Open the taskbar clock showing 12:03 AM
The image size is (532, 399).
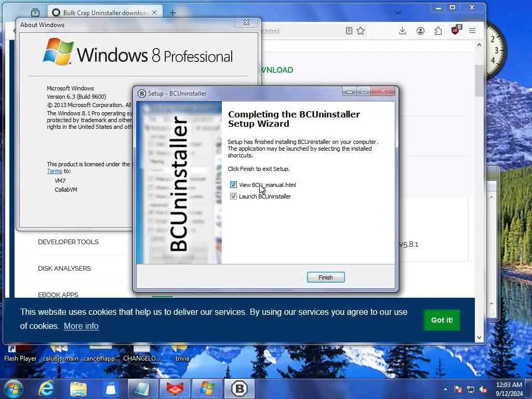[509, 389]
